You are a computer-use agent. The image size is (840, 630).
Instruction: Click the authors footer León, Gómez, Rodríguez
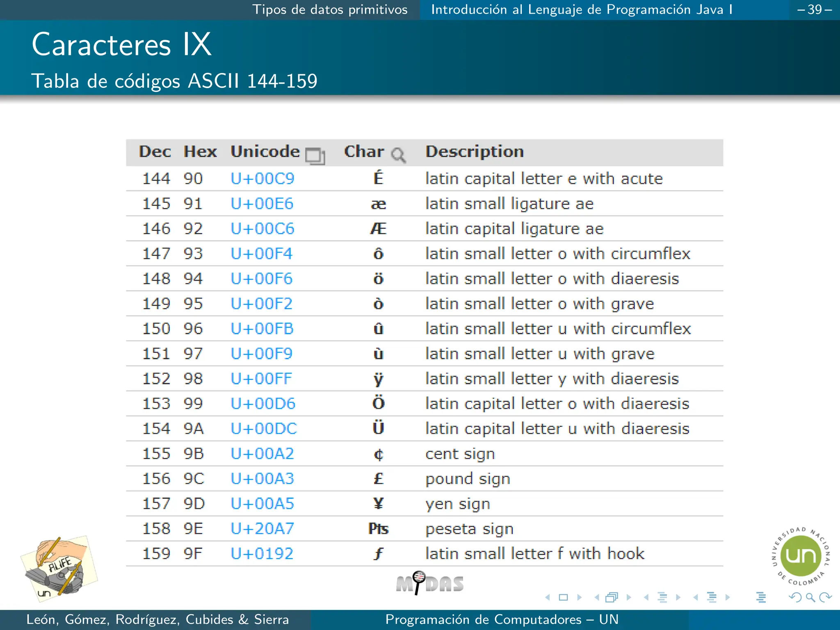[x=157, y=619]
